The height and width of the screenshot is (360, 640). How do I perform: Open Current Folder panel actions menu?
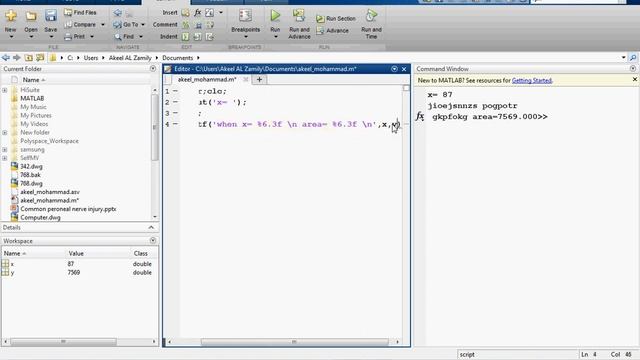click(x=153, y=69)
